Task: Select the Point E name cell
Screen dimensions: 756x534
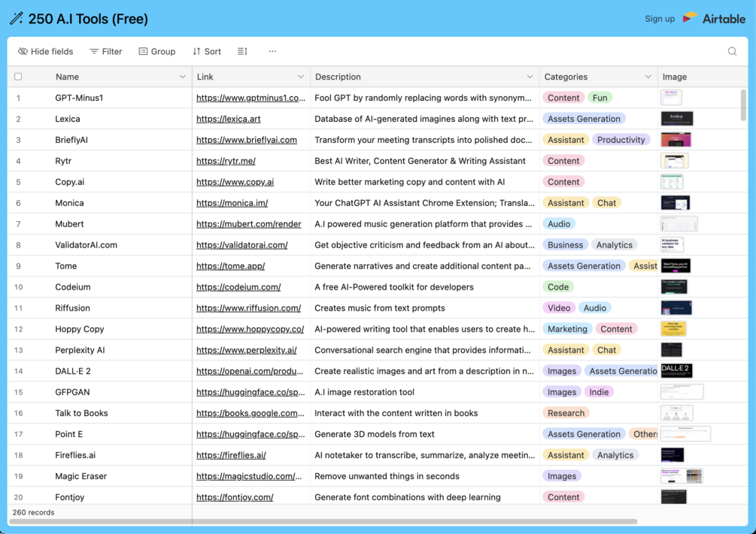Action: [120, 434]
